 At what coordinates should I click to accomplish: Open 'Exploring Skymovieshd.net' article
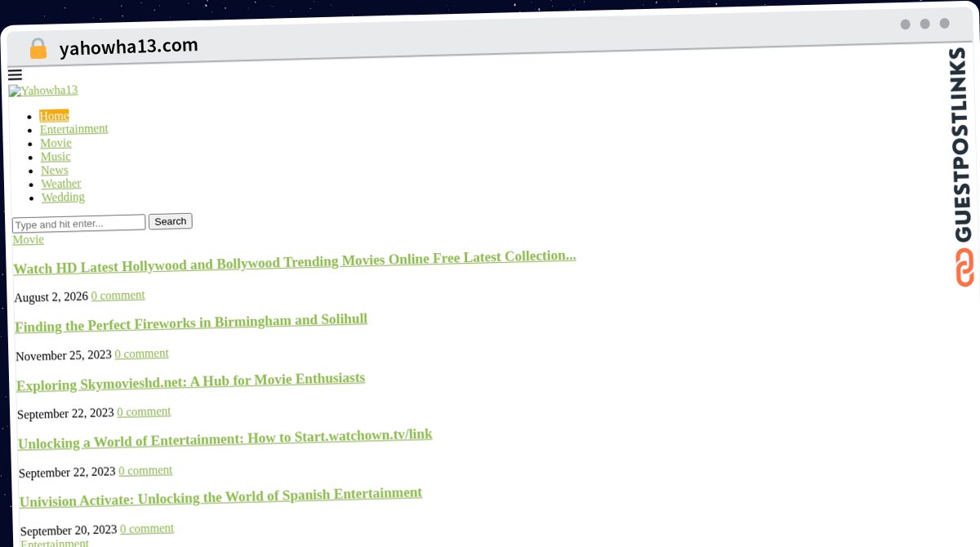[x=191, y=381]
